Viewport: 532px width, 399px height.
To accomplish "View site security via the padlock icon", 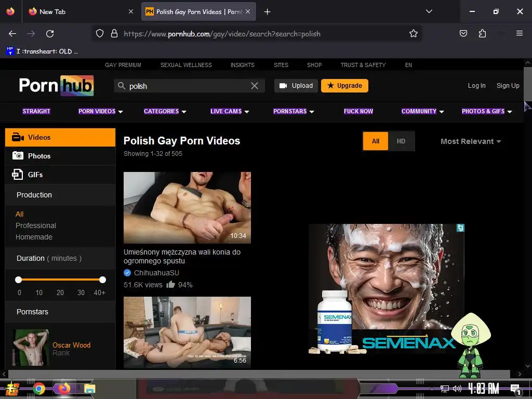I will 114,33.
